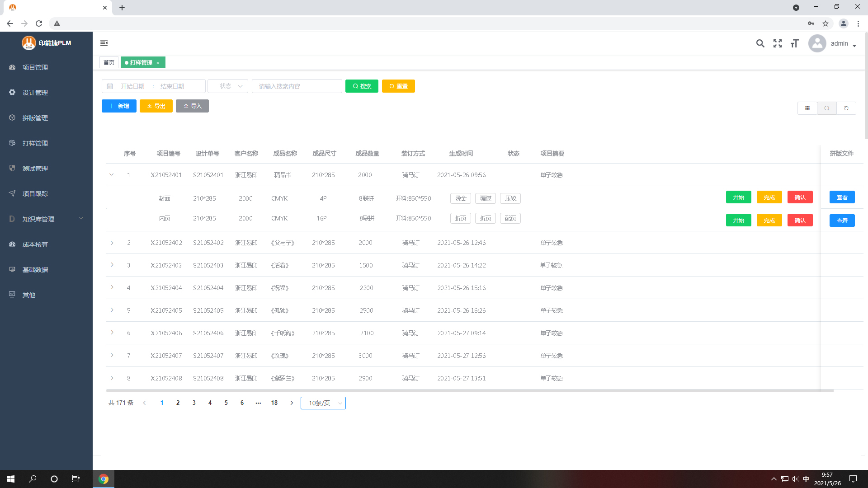This screenshot has width=868, height=488.
Task: Open the Chrome icon in the taskbar
Action: (x=104, y=479)
